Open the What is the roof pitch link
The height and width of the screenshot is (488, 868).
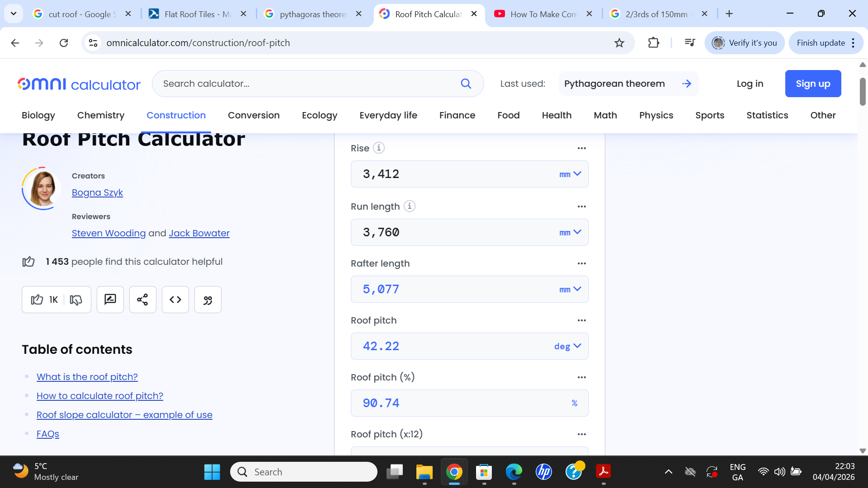tap(87, 377)
